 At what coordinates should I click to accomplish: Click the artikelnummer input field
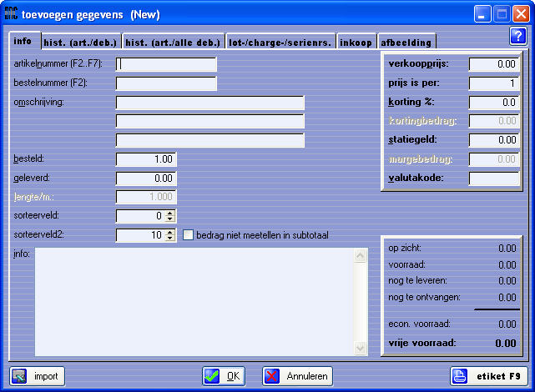pos(166,64)
